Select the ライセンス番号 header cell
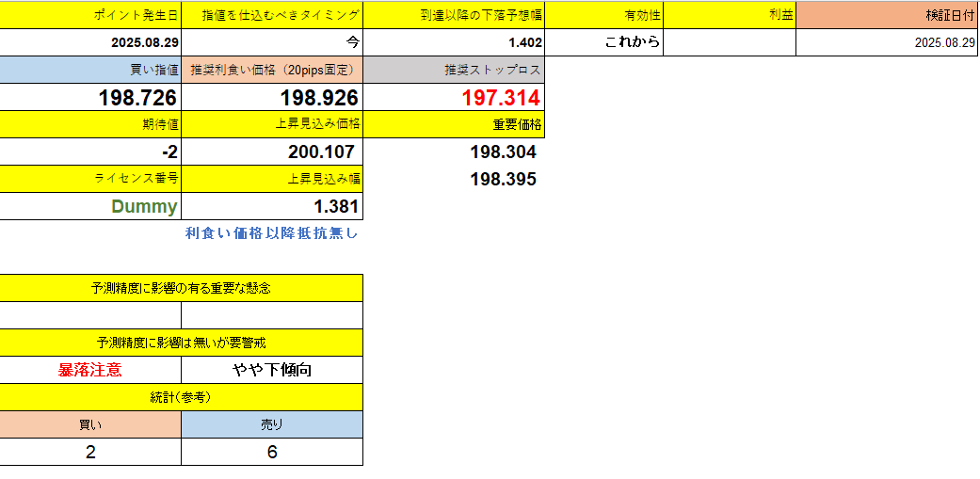 (90, 179)
